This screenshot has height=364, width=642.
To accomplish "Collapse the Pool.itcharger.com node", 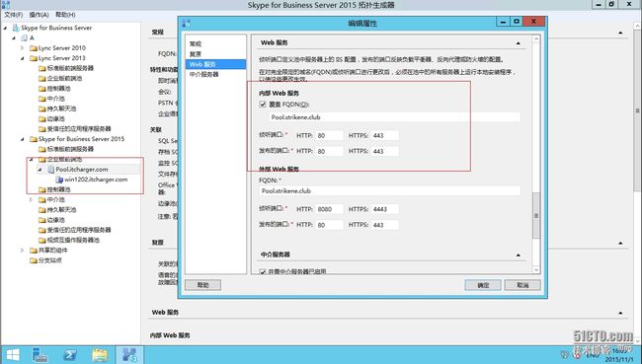I will click(40, 170).
